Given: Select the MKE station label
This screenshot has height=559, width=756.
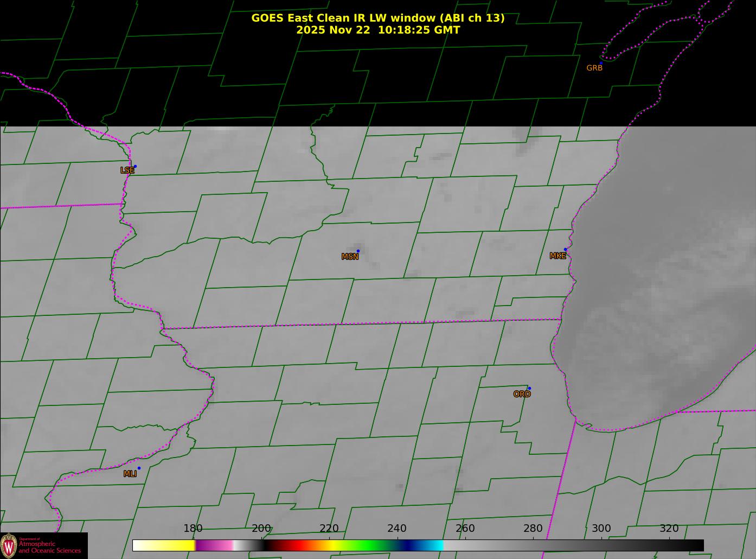Looking at the screenshot, I should pos(558,256).
